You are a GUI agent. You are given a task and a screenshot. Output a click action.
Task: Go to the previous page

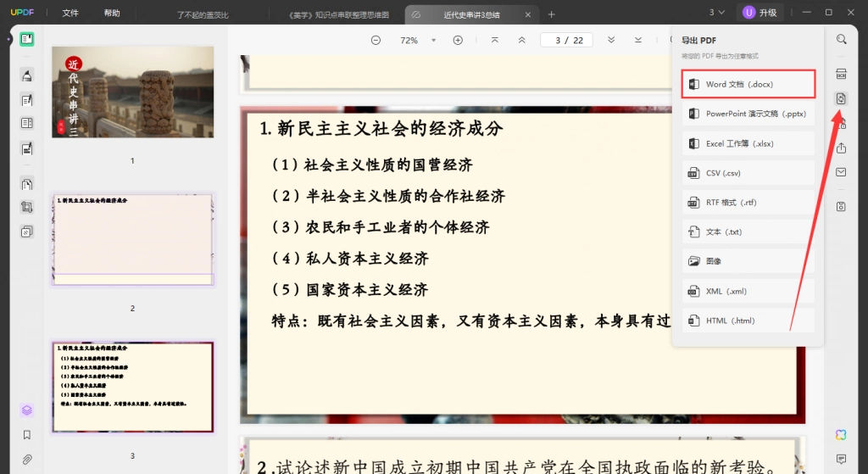(521, 40)
